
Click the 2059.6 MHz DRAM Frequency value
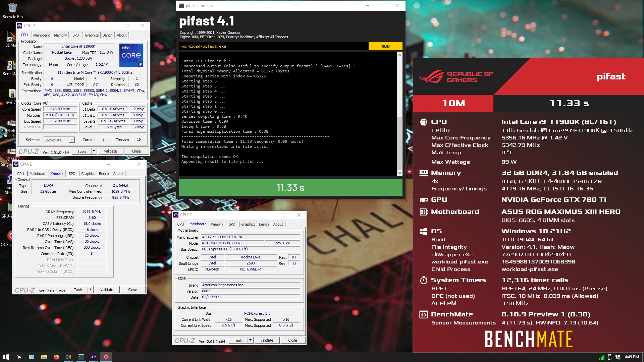tap(92, 212)
